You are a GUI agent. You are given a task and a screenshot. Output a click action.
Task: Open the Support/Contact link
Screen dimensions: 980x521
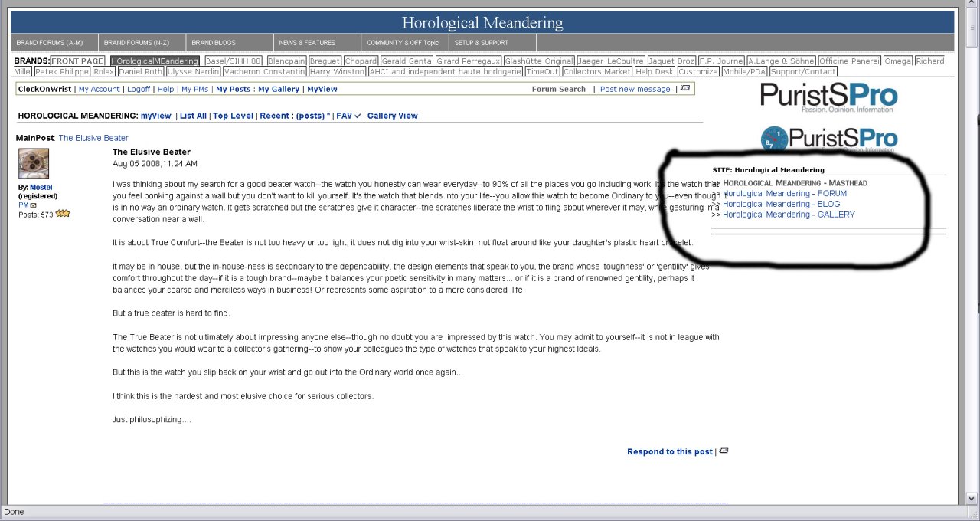803,71
